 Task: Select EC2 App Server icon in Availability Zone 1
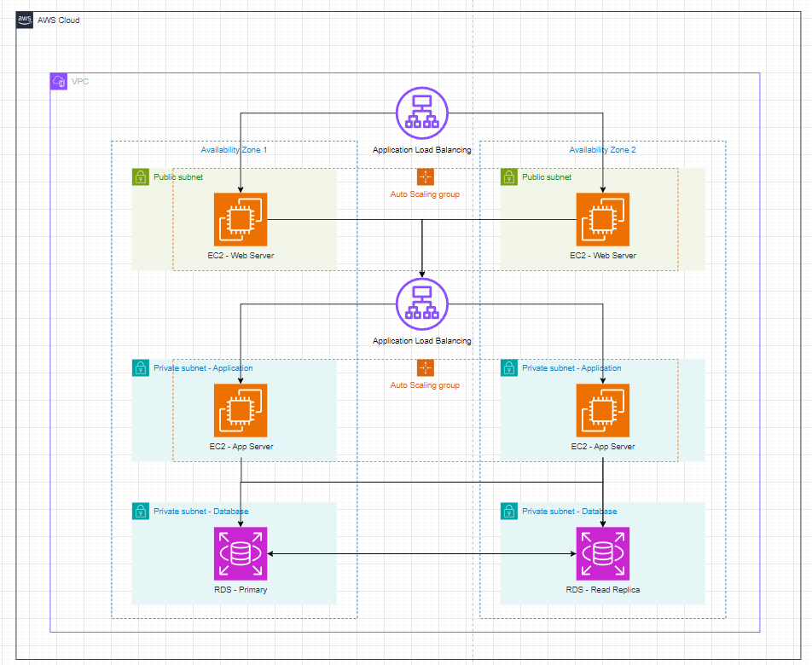pyautogui.click(x=241, y=410)
